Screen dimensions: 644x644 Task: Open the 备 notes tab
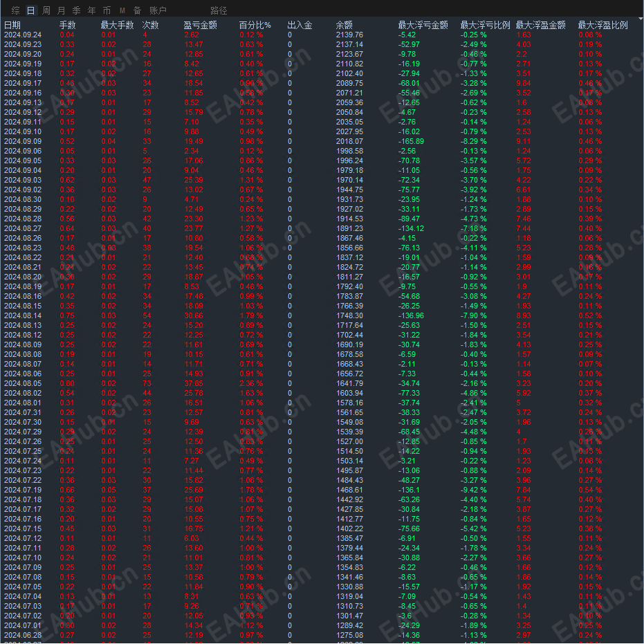pos(137,10)
